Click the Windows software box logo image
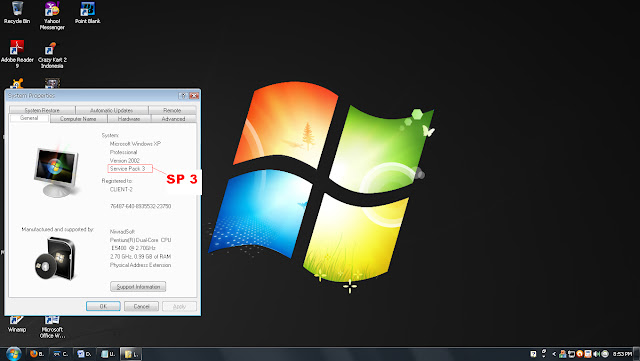The image size is (640, 361). coord(56,259)
